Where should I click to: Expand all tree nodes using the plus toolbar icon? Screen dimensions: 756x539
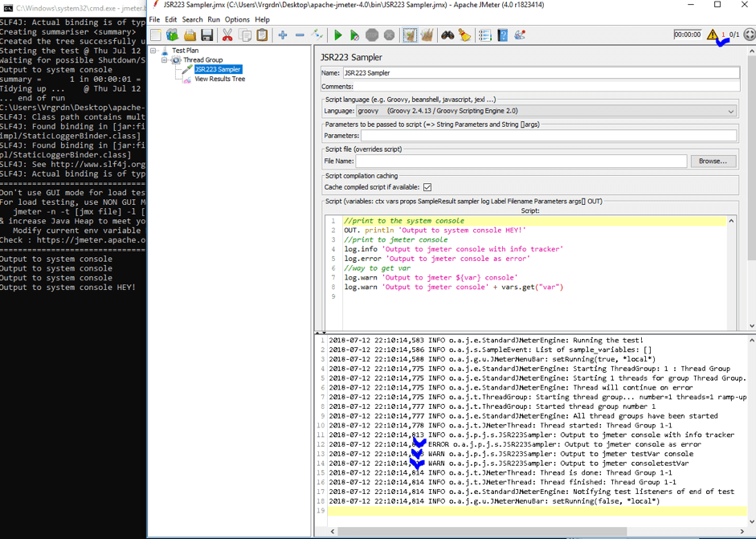pos(283,35)
